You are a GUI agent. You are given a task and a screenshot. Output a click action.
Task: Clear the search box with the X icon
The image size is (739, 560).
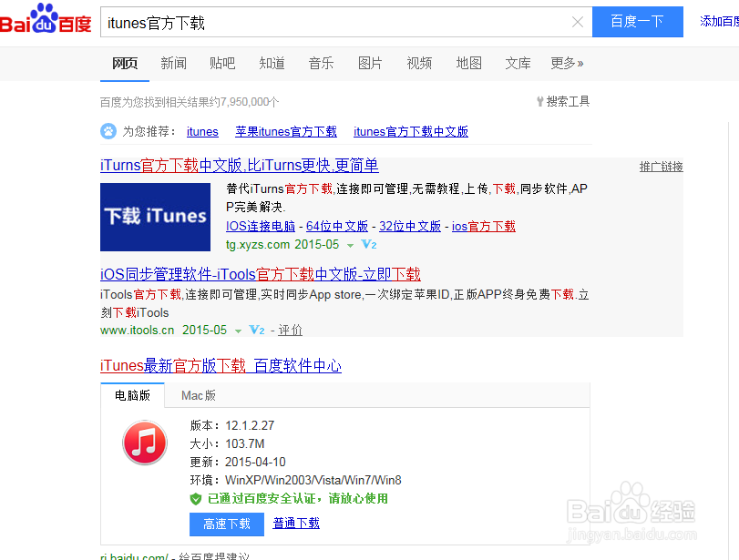[578, 22]
